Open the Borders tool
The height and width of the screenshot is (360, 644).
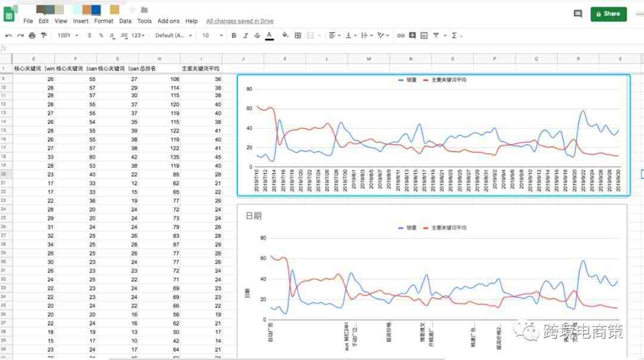coord(298,36)
